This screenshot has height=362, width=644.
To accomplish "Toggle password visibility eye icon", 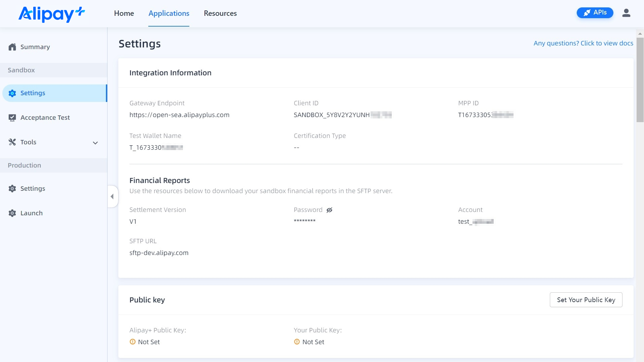I will pos(329,210).
